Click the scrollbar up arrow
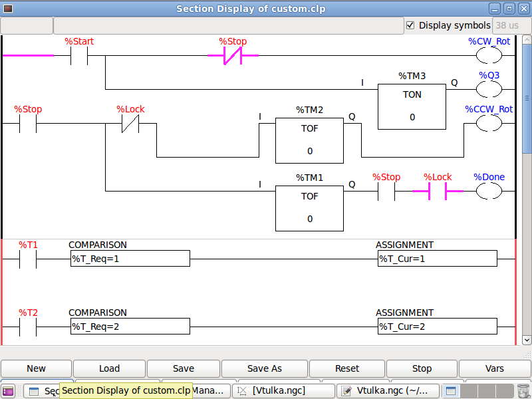532x399 pixels. [527, 40]
